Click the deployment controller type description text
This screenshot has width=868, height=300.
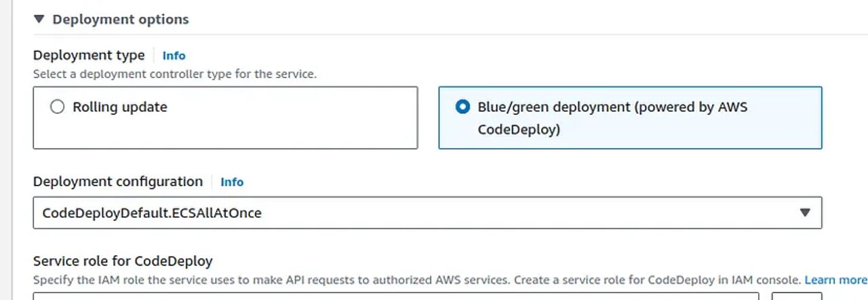[x=174, y=74]
